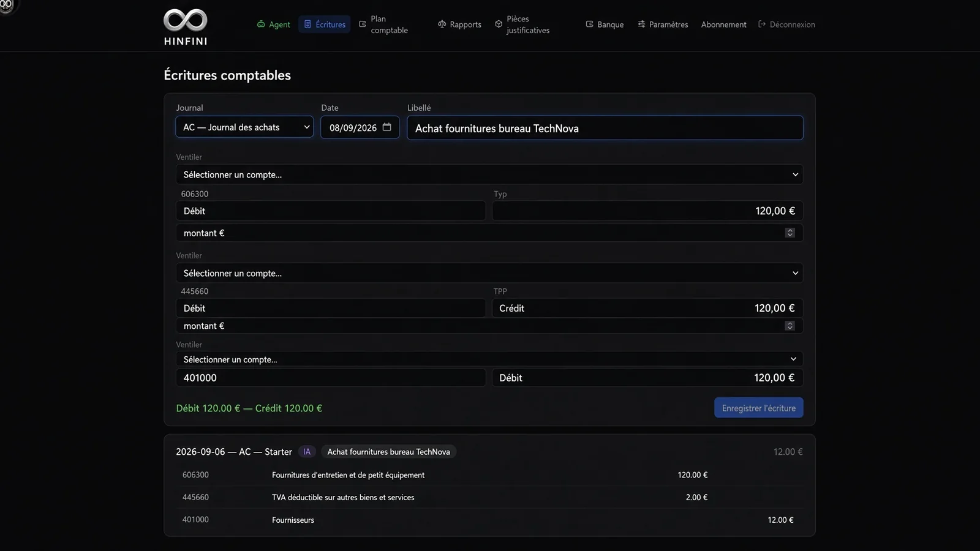The width and height of the screenshot is (980, 551).
Task: Click the Débit 120,00 € field beside 401000
Action: click(x=647, y=378)
